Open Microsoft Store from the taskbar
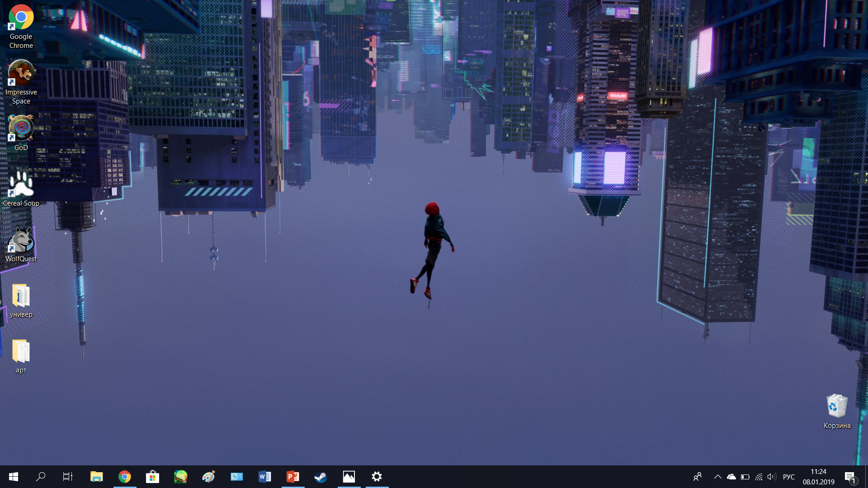The image size is (868, 488). click(x=153, y=477)
